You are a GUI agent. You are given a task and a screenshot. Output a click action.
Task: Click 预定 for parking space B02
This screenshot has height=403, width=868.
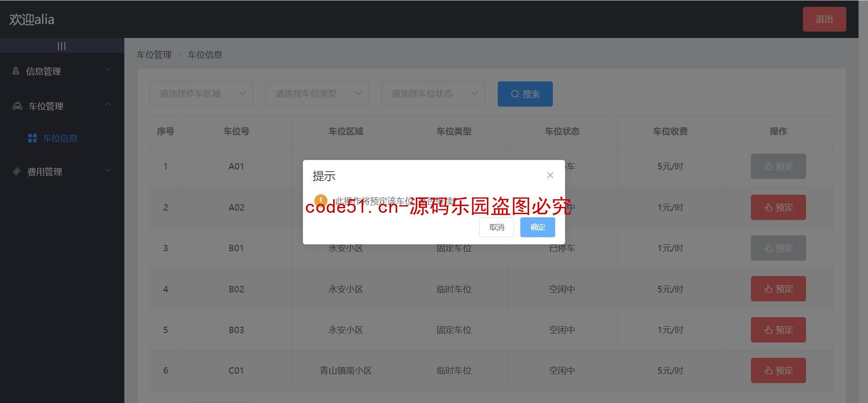tap(778, 289)
